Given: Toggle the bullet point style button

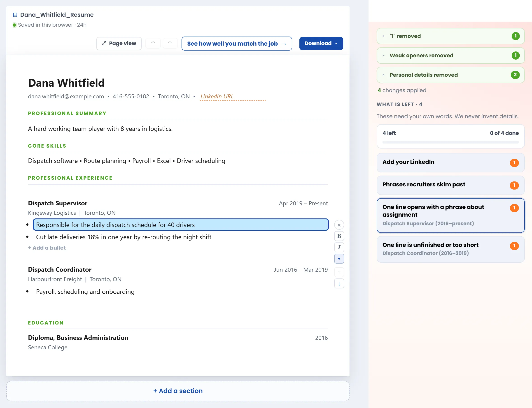Looking at the screenshot, I should [x=339, y=259].
